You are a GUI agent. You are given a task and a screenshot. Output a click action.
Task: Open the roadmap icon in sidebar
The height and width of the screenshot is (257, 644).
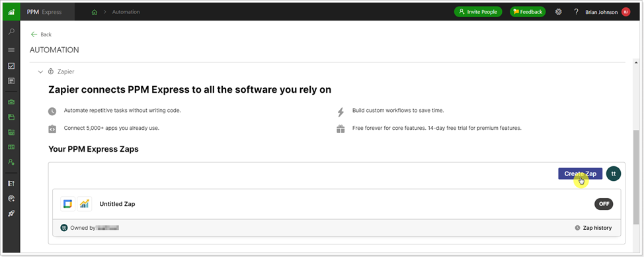11,183
